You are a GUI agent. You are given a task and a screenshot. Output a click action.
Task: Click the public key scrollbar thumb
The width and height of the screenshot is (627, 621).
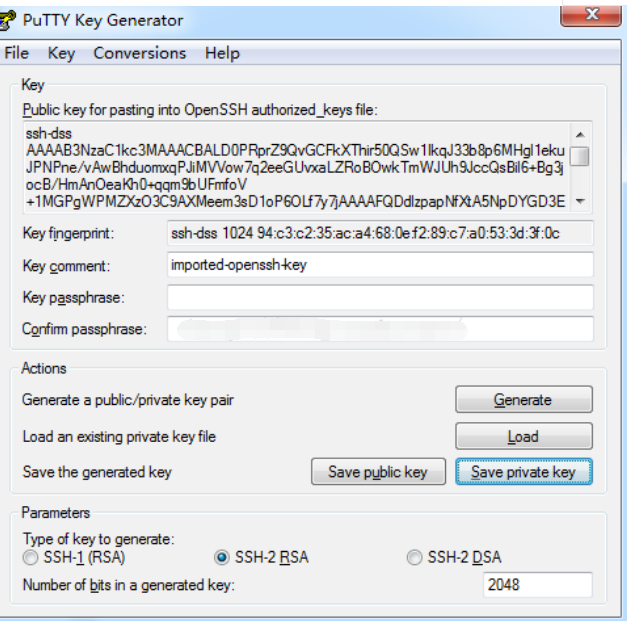click(x=579, y=155)
